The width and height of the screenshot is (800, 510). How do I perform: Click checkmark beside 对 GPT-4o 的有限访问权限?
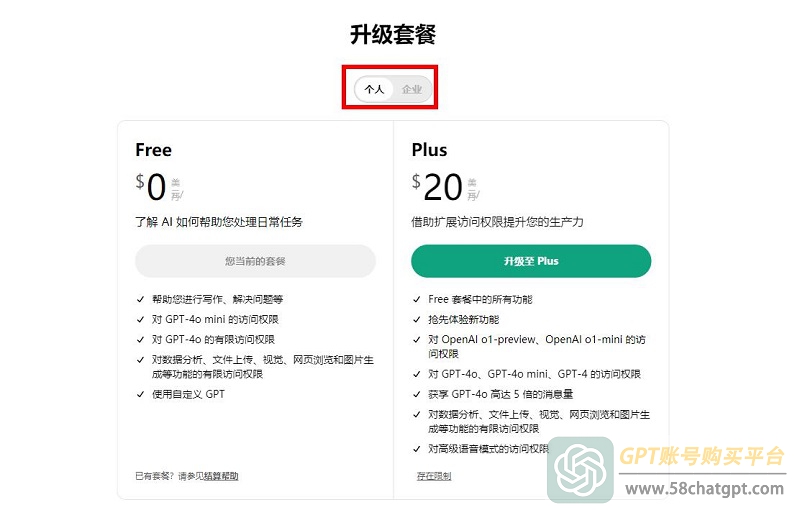(x=140, y=340)
